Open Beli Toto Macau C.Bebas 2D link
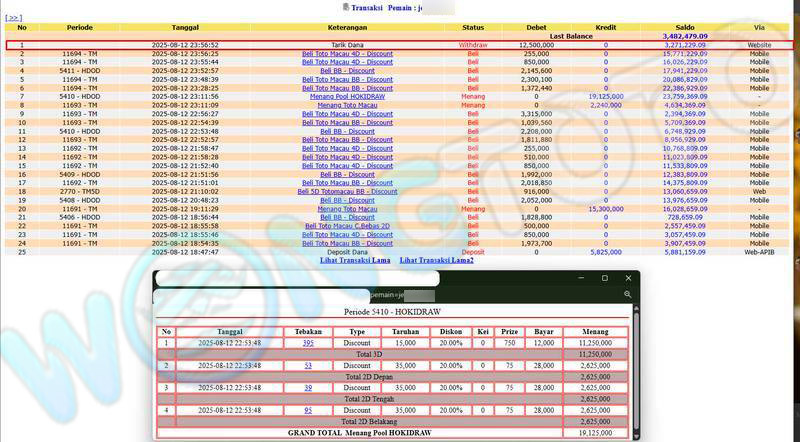800x442 pixels. (347, 227)
